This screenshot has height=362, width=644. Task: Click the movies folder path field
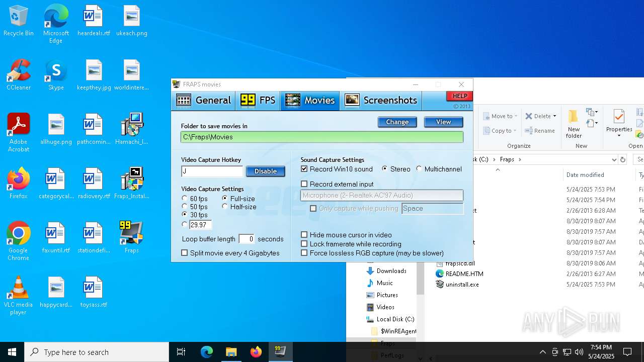pyautogui.click(x=322, y=137)
